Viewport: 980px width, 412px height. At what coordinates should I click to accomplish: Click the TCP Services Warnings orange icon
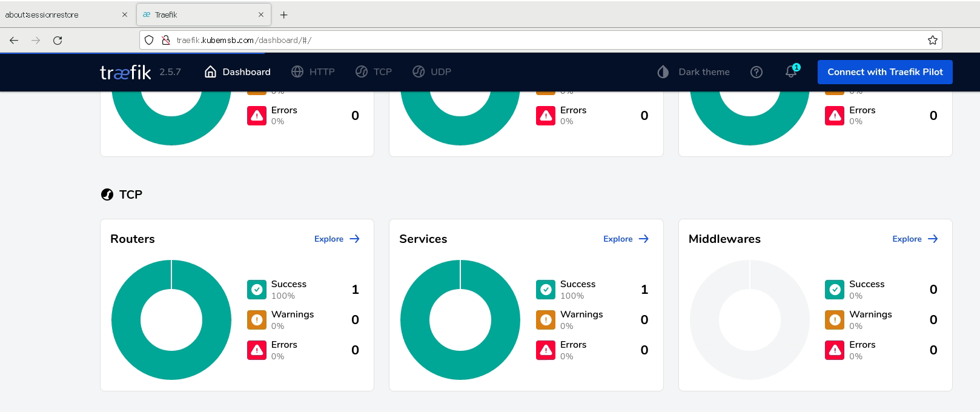tap(546, 320)
